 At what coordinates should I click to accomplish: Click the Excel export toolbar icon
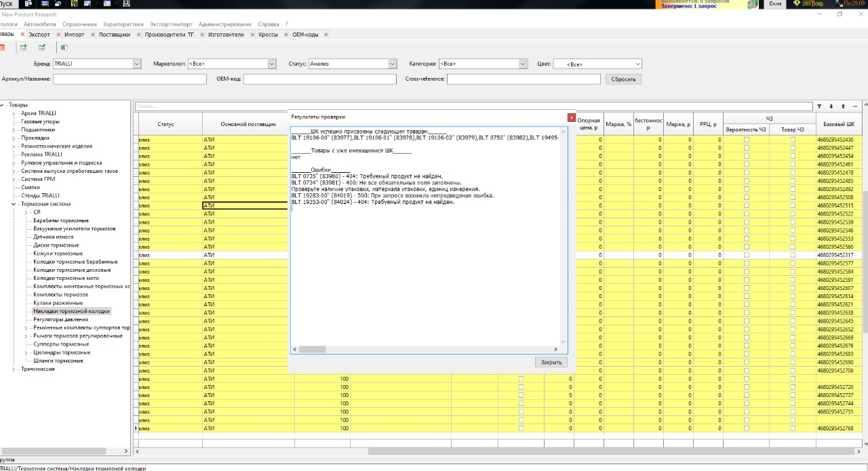pos(64,47)
